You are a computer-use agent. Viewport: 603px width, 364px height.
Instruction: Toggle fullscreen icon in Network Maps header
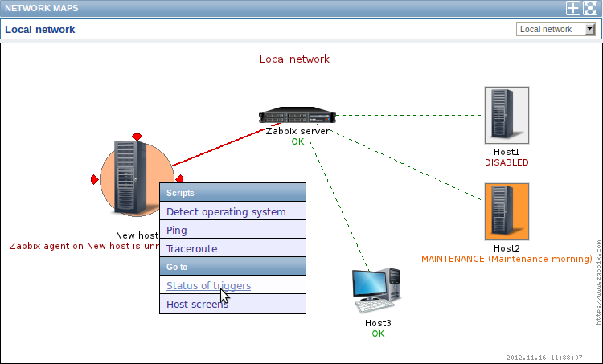(x=590, y=8)
